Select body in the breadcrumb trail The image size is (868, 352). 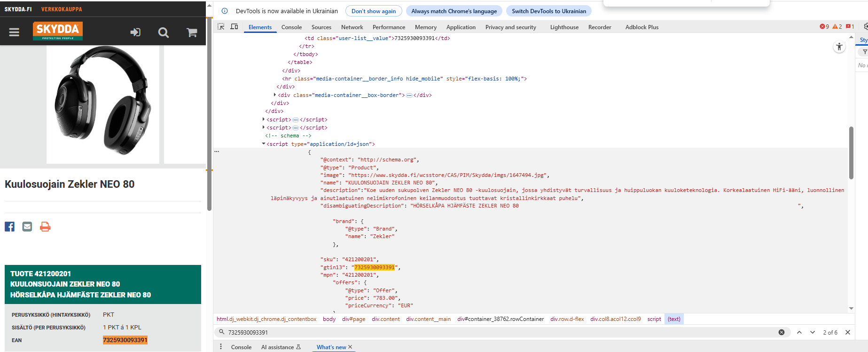(329, 319)
